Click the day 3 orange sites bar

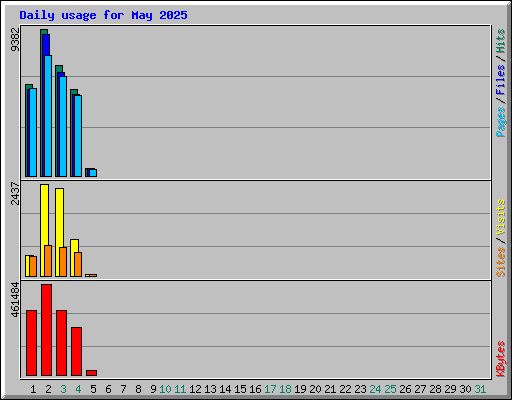point(63,262)
